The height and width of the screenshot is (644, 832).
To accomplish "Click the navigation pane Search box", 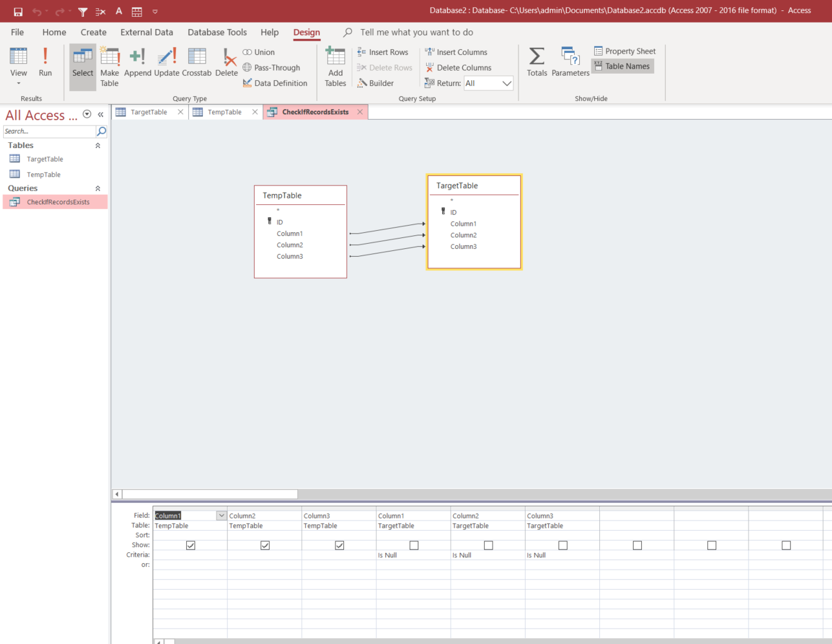I will 49,131.
